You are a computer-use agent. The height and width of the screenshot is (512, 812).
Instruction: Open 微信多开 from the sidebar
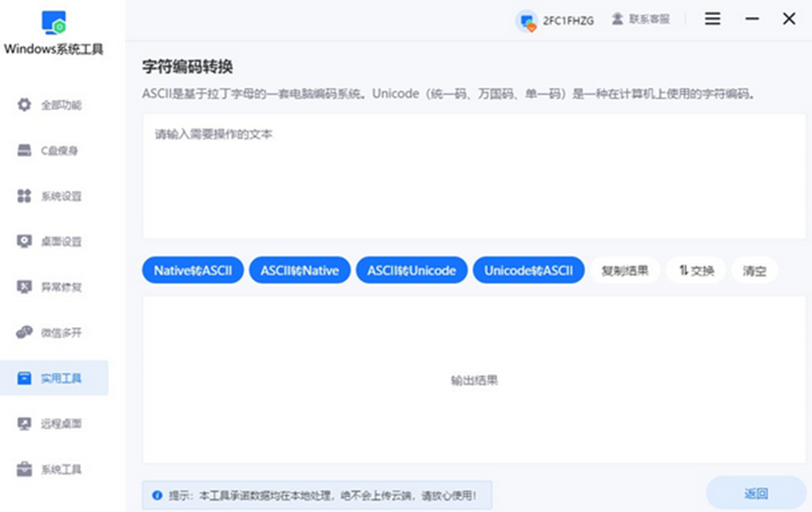[54, 333]
